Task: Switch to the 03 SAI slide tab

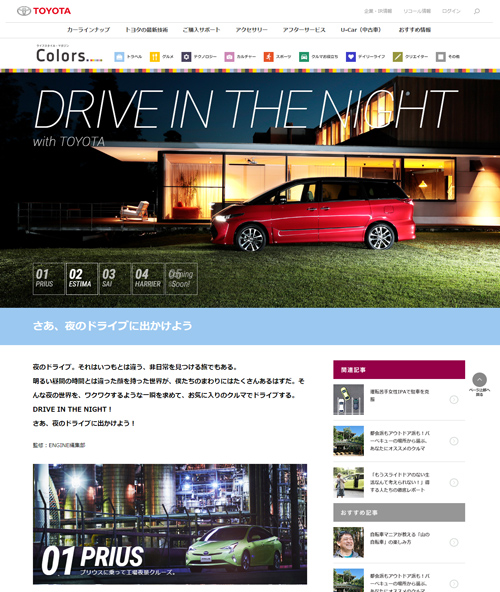Action: click(x=115, y=279)
